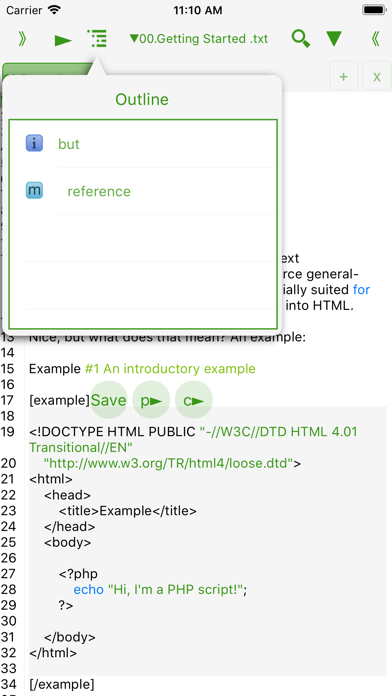
Task: Click the loose.dtd URL string
Action: (168, 463)
